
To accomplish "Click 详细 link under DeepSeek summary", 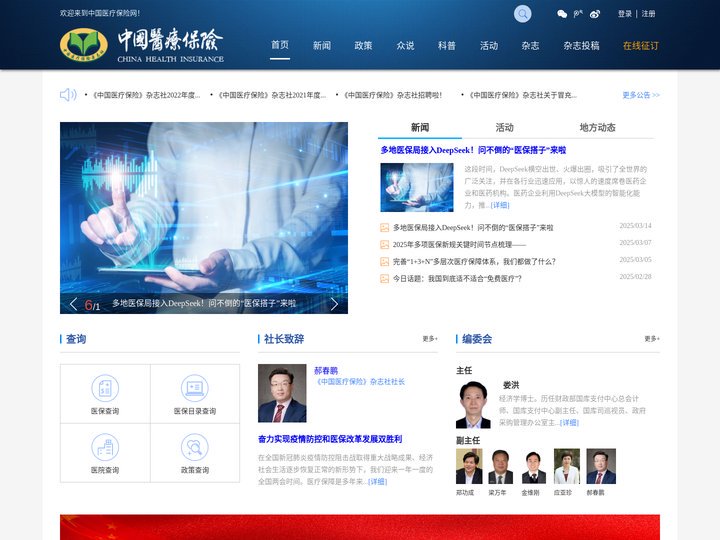I will point(500,205).
